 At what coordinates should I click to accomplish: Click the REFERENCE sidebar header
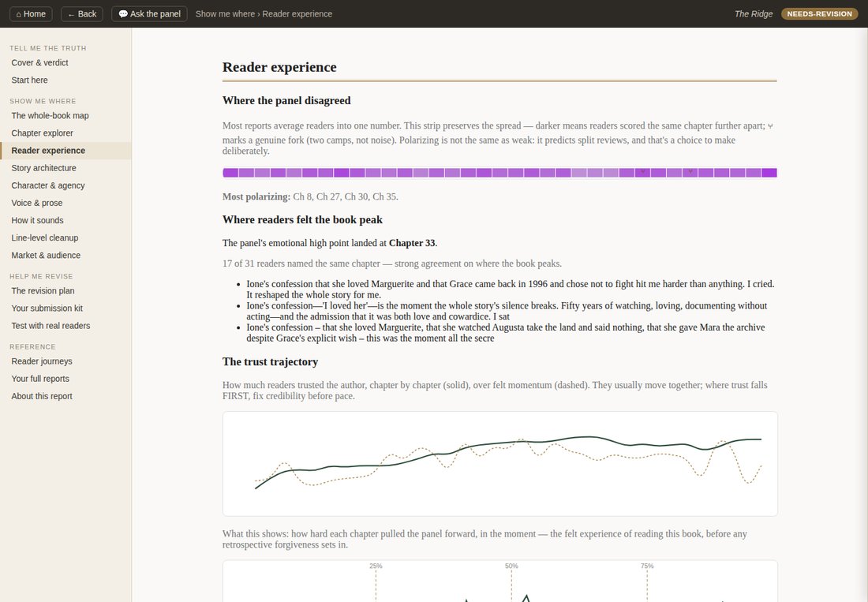tap(32, 347)
